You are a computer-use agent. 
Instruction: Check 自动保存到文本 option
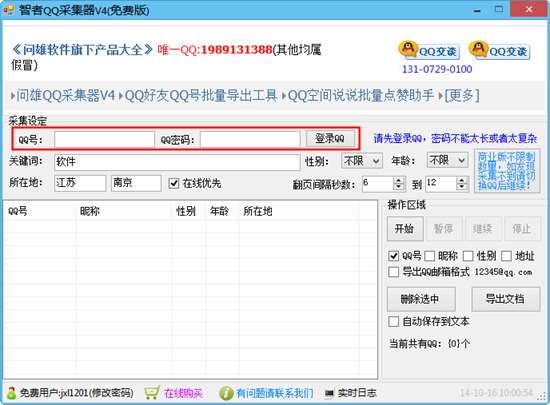(394, 321)
